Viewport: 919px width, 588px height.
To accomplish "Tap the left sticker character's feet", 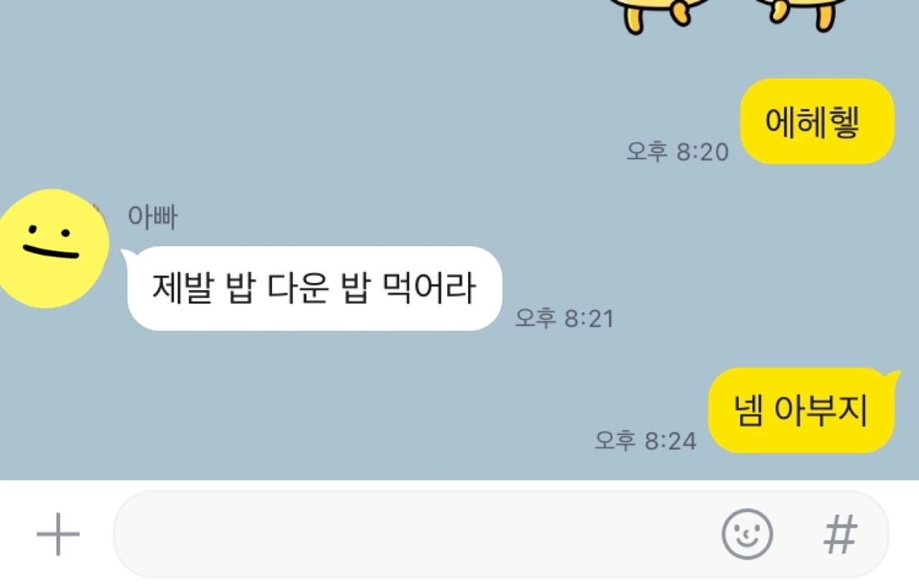I will coord(662,16).
